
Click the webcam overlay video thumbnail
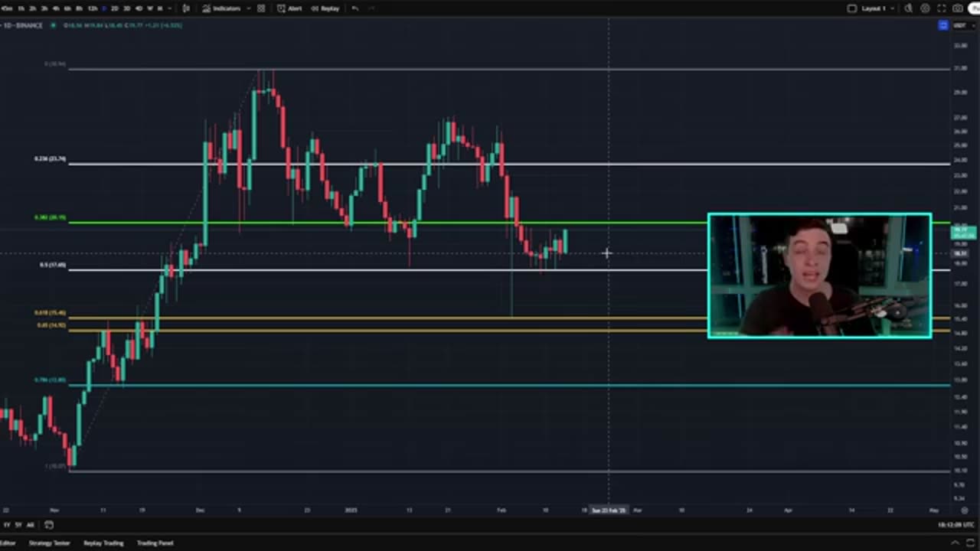(819, 275)
